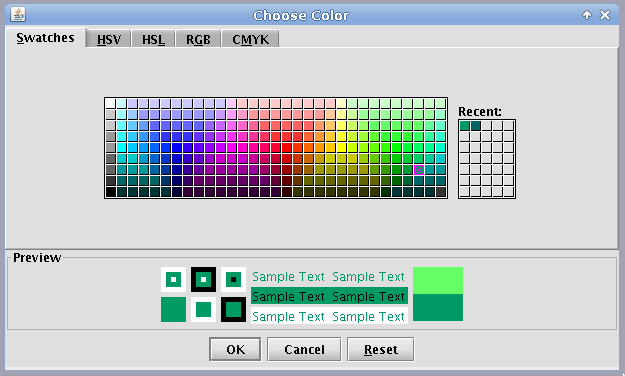
Task: Select the black swatch in bottom-left corner
Action: coord(110,192)
